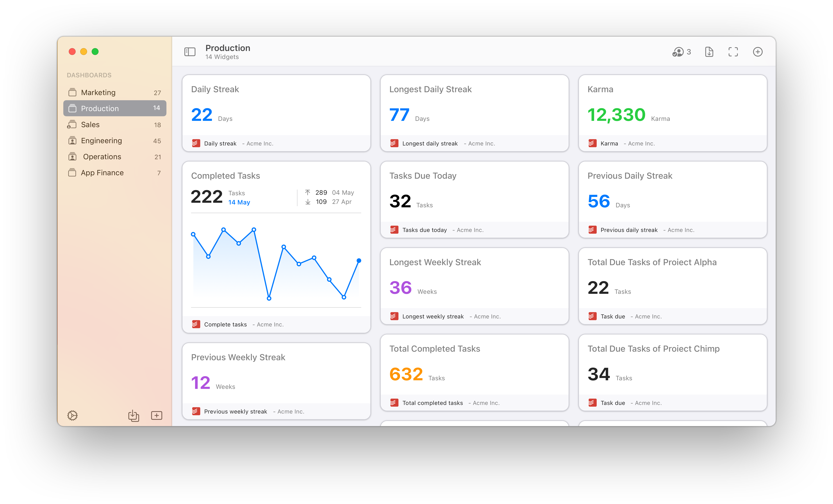This screenshot has height=504, width=833.
Task: Open settings gear in the sidebar footer
Action: [x=72, y=415]
